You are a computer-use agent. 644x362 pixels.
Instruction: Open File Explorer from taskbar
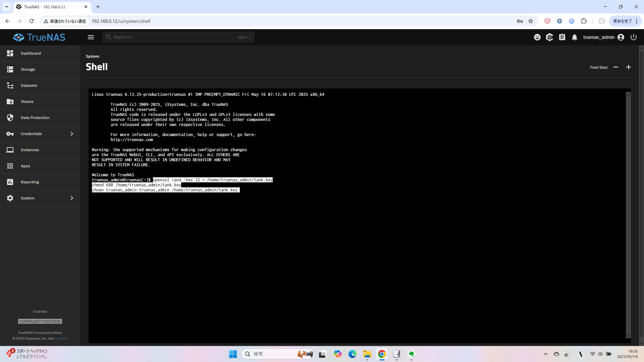[367, 354]
